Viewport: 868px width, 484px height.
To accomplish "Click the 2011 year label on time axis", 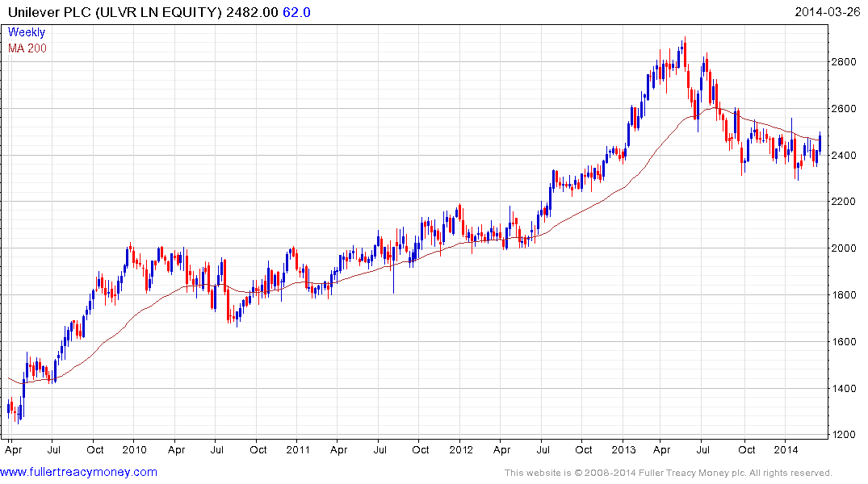I will 298,449.
